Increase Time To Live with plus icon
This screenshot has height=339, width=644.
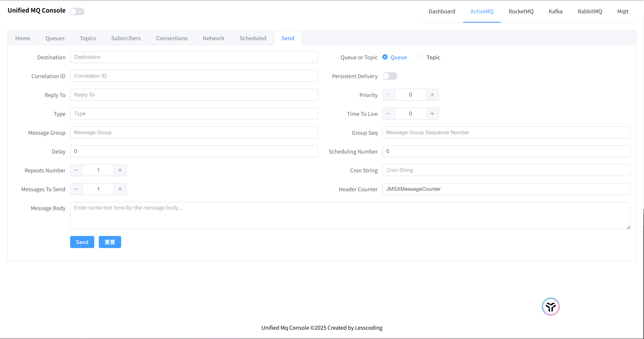point(432,114)
